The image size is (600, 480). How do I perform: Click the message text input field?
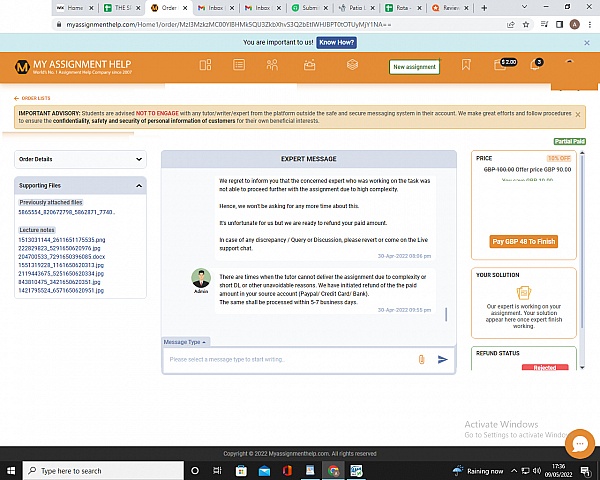pos(290,359)
